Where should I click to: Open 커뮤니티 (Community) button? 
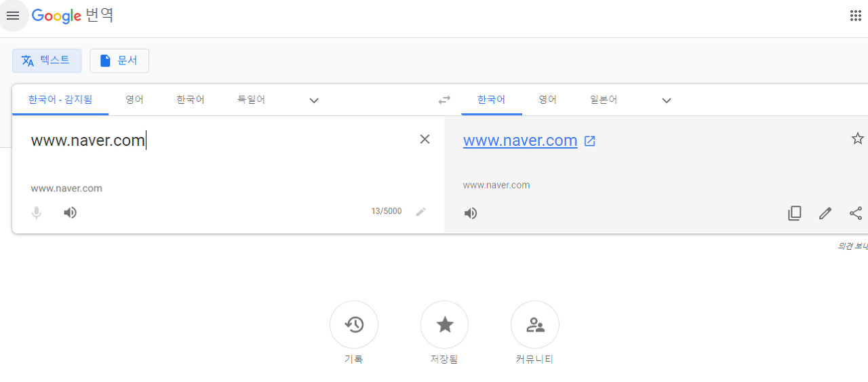point(535,325)
